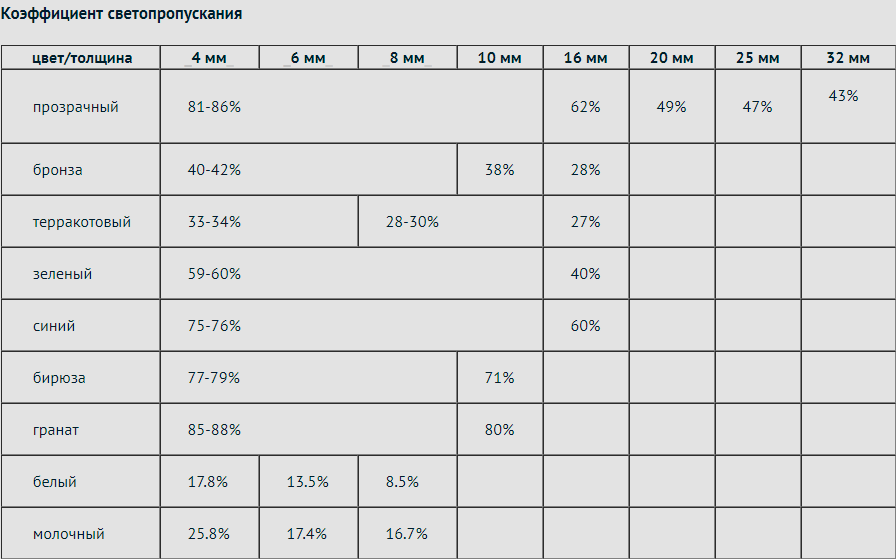Screen dimensions: 896x559
Task: Click the "28-30%" terracotta value
Action: point(412,222)
